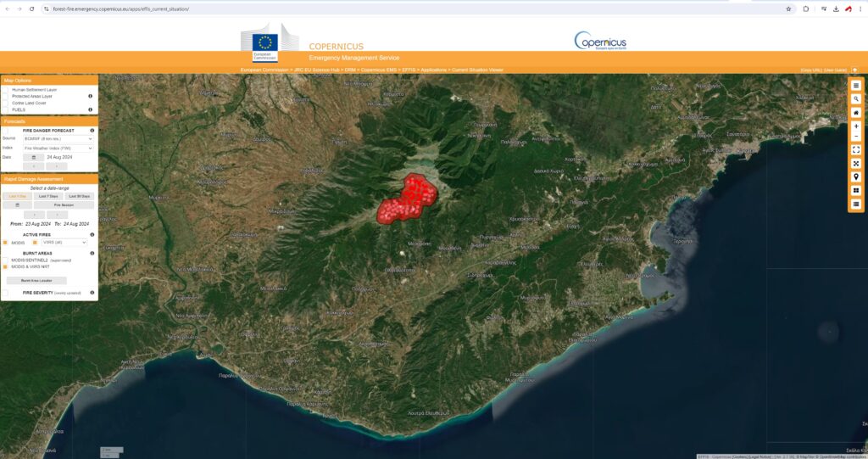Open browser media control icon
The width and height of the screenshot is (868, 459).
coord(824,8)
